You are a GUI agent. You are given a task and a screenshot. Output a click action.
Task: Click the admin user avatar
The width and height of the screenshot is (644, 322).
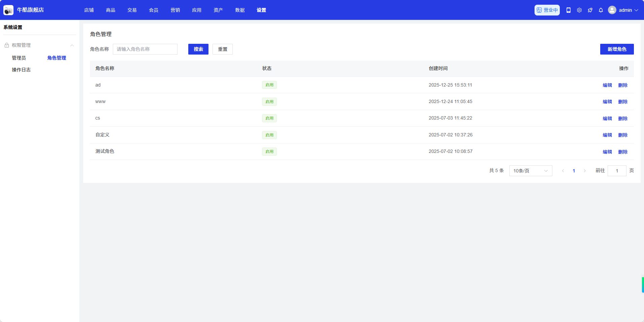[x=612, y=10]
